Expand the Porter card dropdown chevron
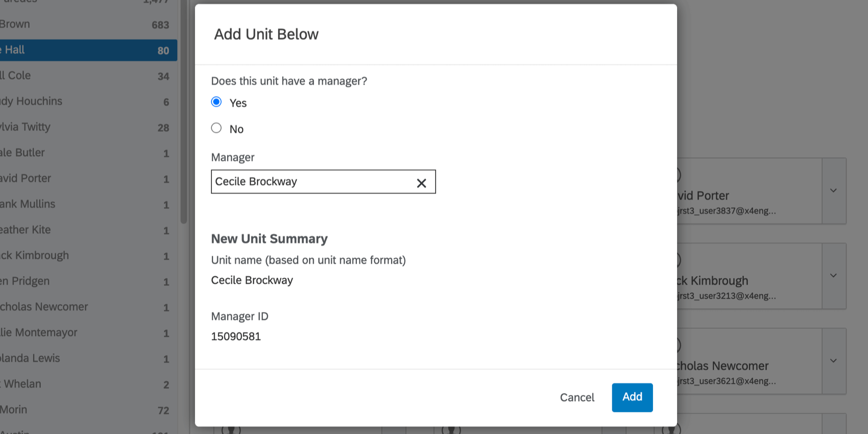This screenshot has width=868, height=434. [833, 190]
